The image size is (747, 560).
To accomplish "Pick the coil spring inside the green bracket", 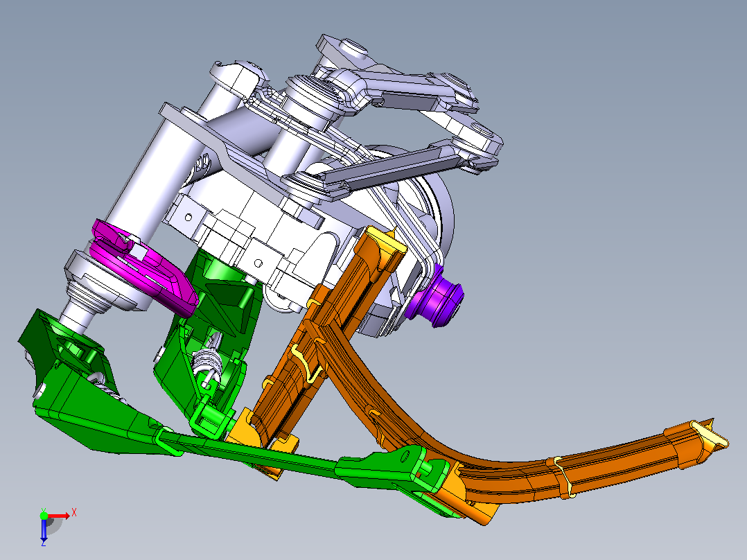I will pos(208,361).
